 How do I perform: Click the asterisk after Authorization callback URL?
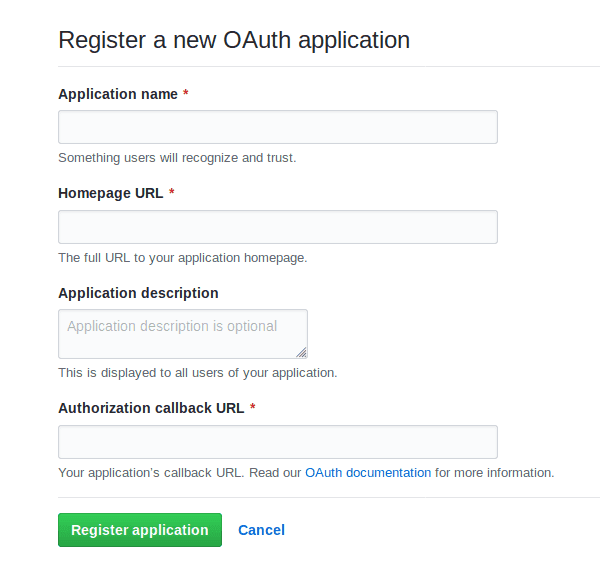tap(253, 408)
